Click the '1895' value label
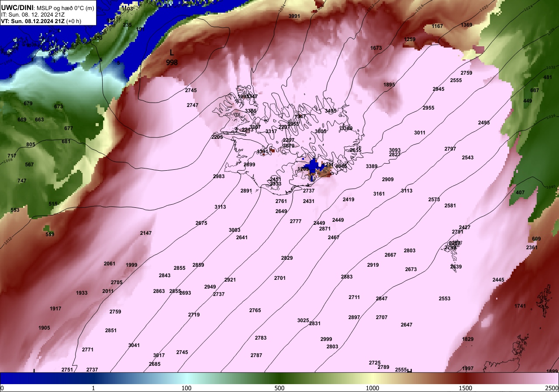 (389, 85)
